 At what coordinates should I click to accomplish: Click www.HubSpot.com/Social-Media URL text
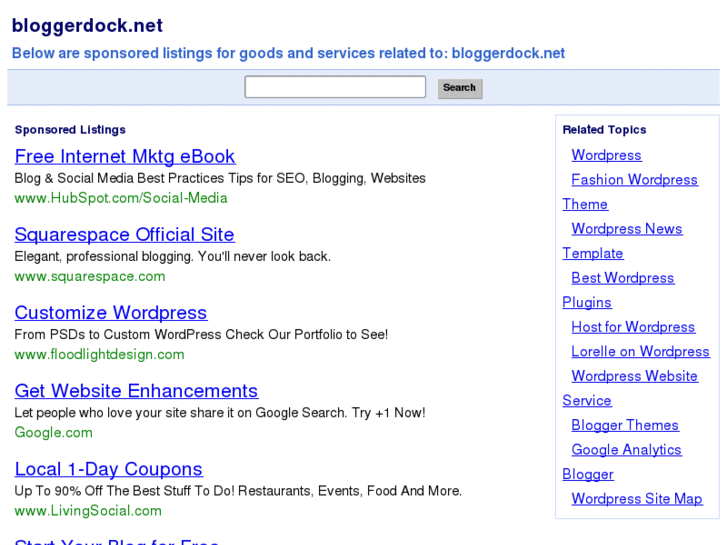[121, 198]
